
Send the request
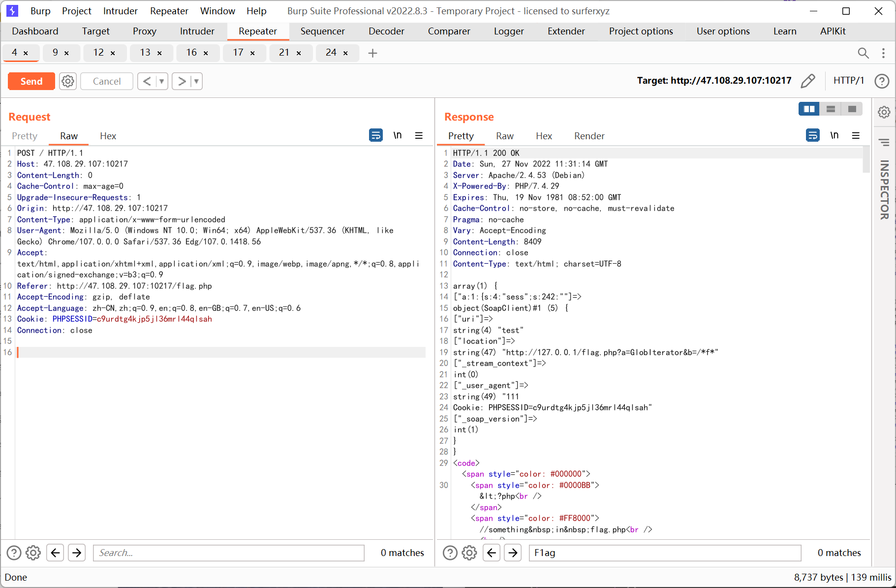tap(31, 81)
